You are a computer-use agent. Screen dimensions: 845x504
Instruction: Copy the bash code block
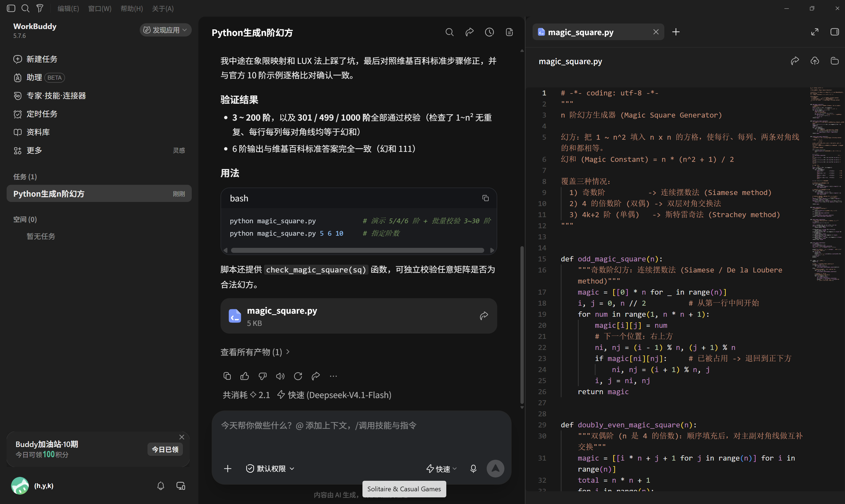point(485,198)
